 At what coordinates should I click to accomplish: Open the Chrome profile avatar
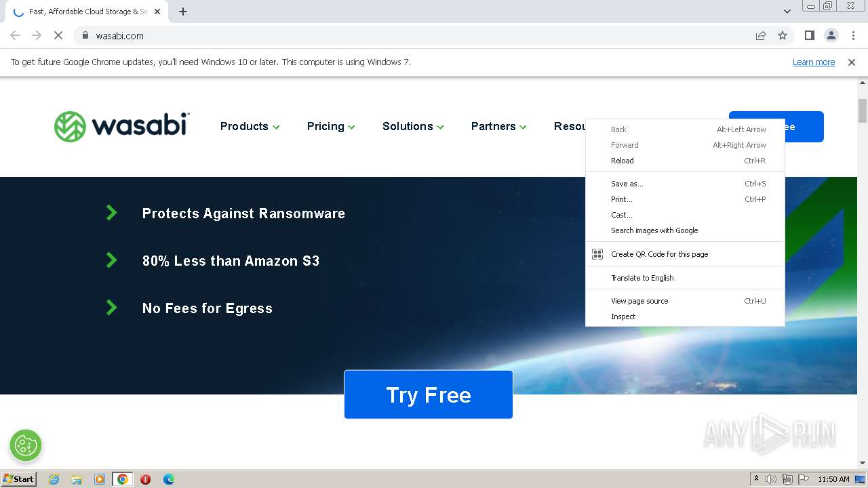click(831, 35)
